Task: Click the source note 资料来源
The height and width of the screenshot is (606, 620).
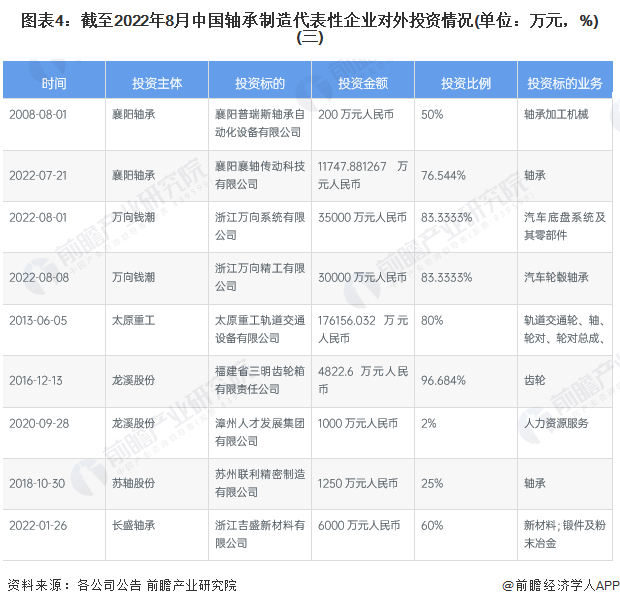Action: pyautogui.click(x=122, y=585)
